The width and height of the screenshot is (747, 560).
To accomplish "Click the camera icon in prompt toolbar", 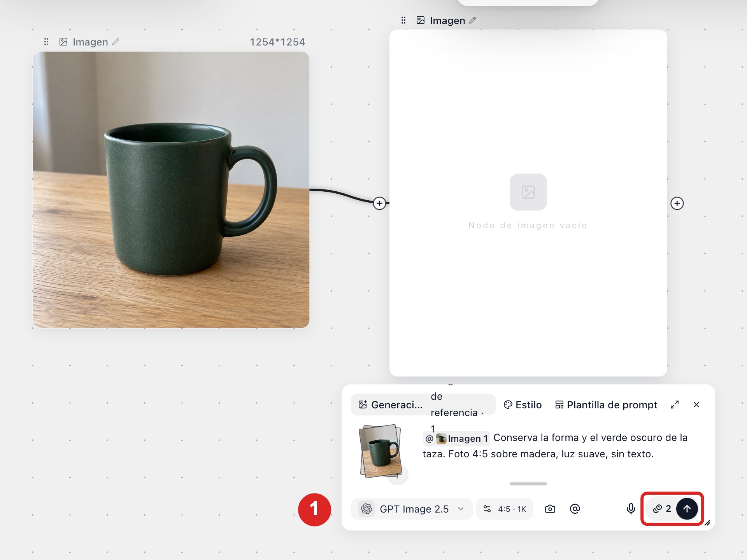I will (550, 509).
